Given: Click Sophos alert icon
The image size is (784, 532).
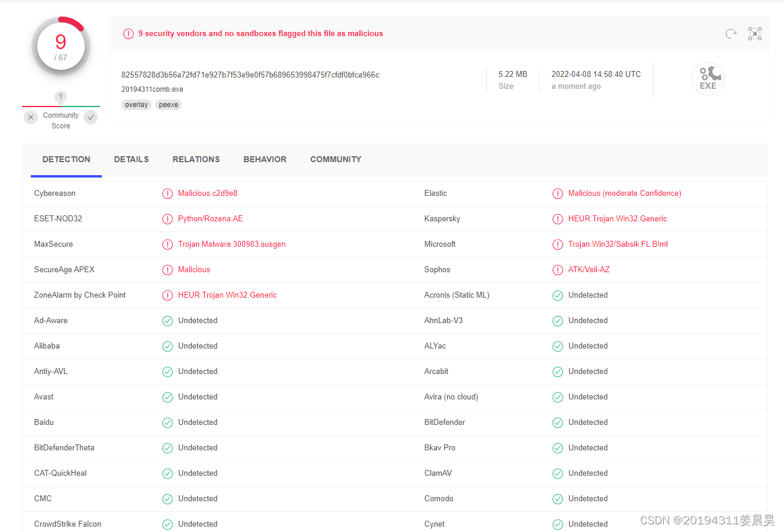Looking at the screenshot, I should 558,270.
